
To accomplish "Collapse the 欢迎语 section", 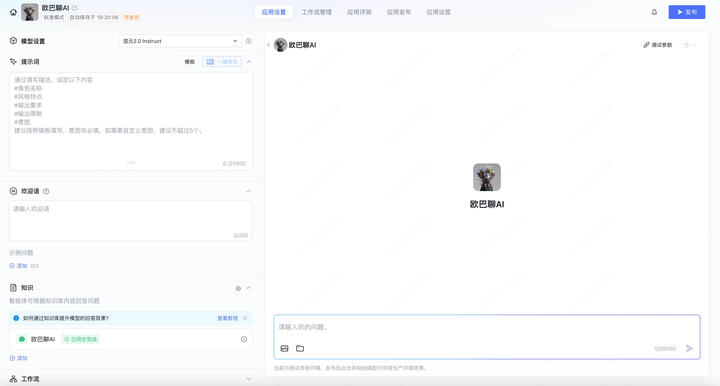I will (x=248, y=191).
